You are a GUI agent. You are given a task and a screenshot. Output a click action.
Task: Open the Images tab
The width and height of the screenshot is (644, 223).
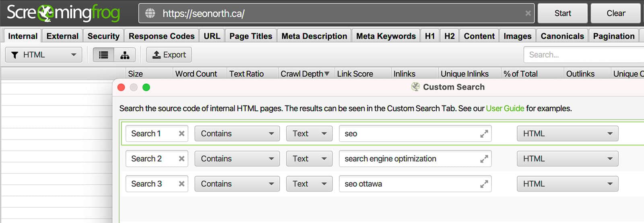click(517, 36)
